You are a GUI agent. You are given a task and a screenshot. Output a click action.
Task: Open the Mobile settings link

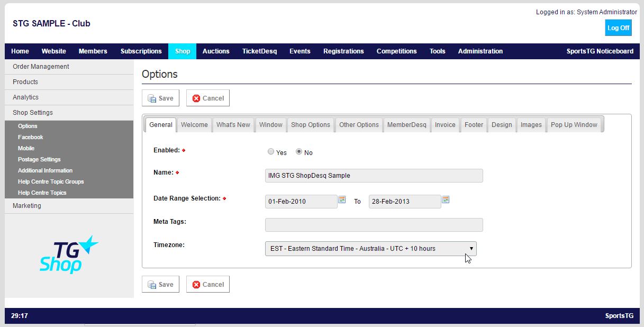coord(26,148)
